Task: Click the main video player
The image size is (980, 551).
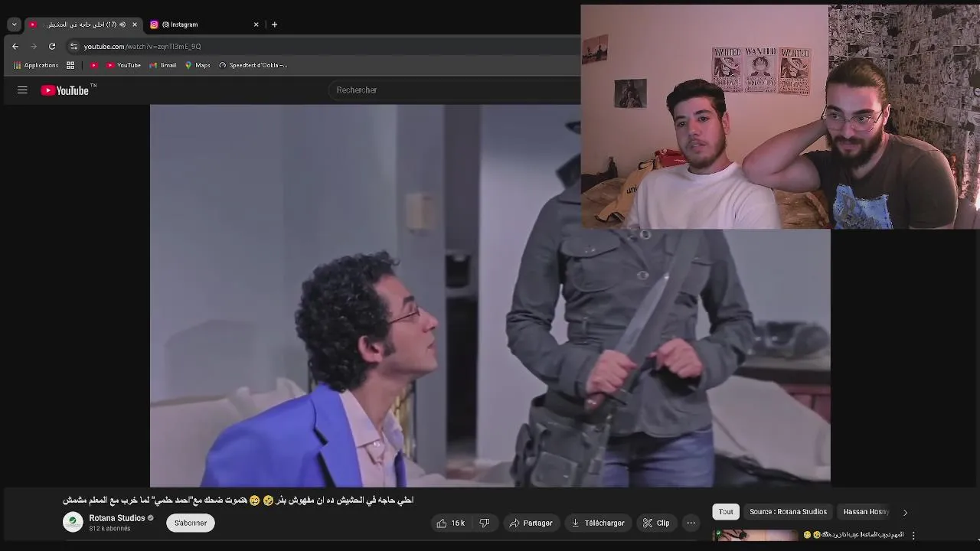Action: point(490,295)
